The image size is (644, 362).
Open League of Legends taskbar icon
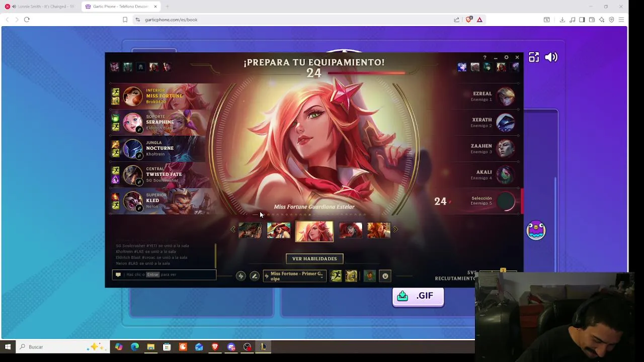point(263,347)
